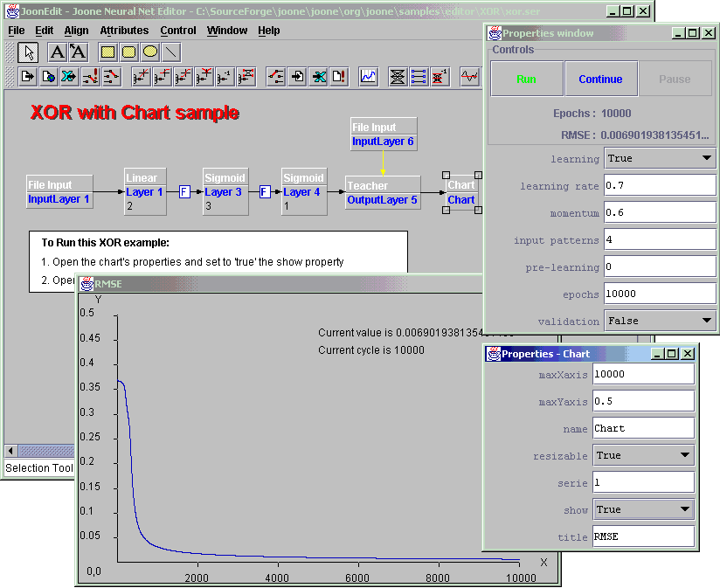Click the F connector after Linear Layer 1
The image size is (720, 588).
coord(184,192)
